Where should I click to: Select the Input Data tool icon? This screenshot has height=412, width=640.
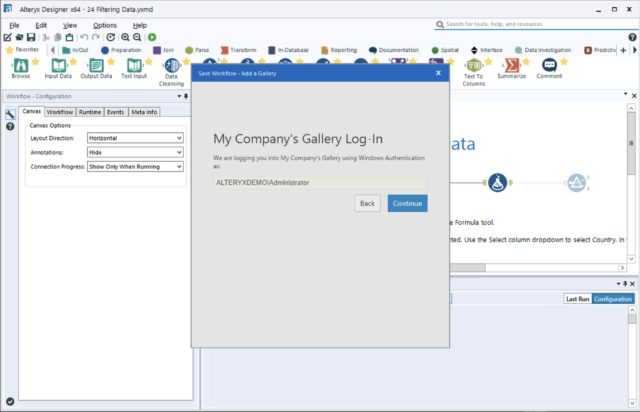(58, 65)
